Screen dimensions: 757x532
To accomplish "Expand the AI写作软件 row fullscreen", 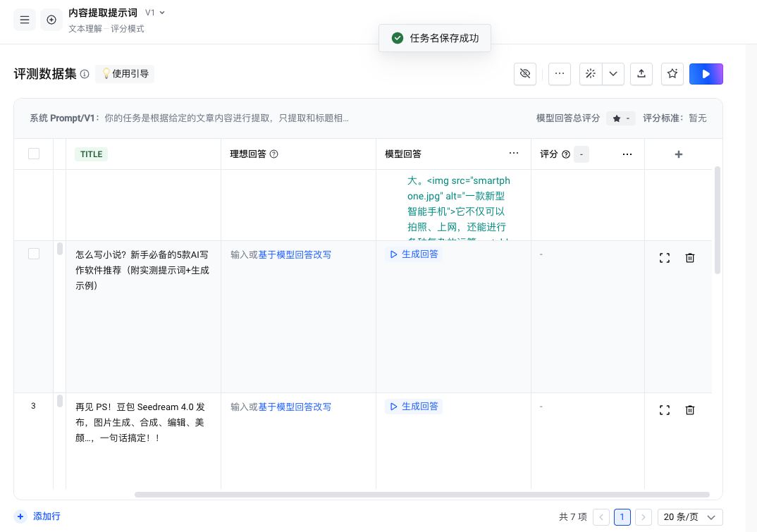I will [x=664, y=258].
